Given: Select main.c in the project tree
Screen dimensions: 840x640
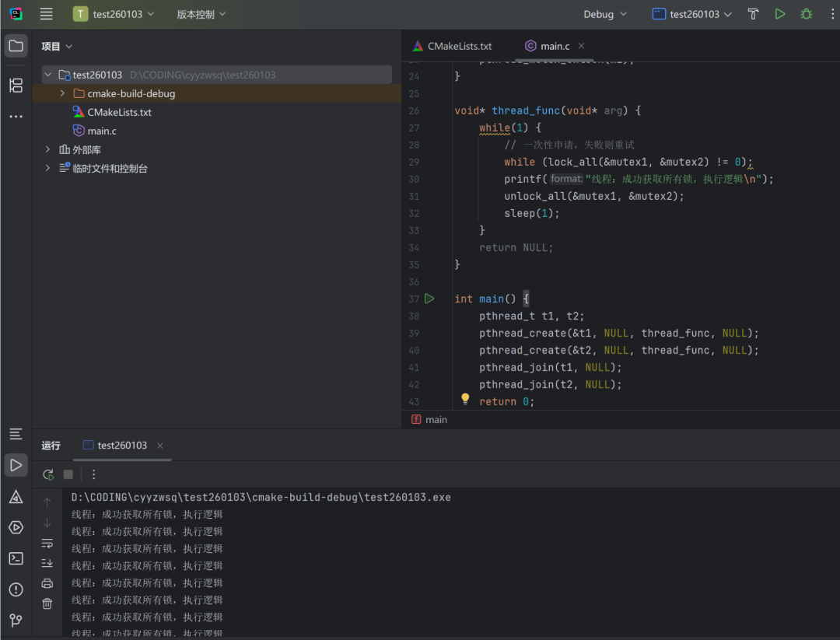Looking at the screenshot, I should click(101, 131).
